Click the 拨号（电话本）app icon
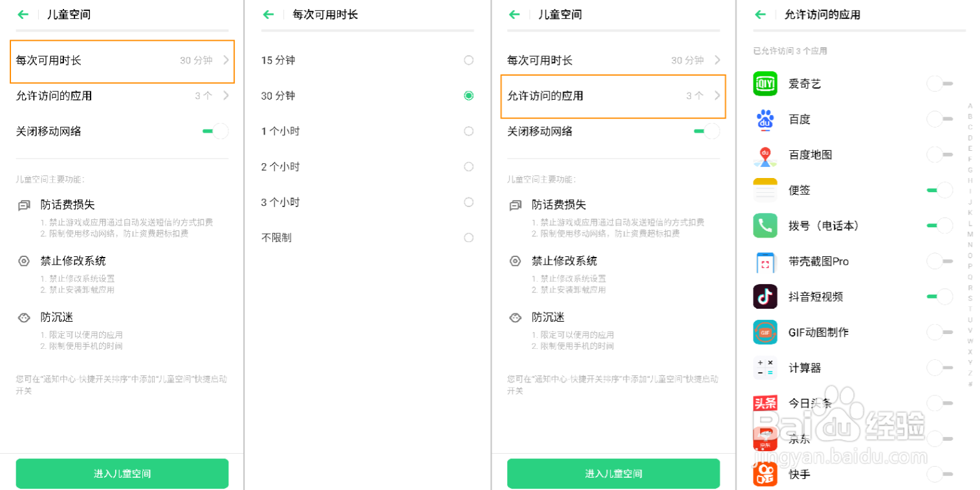The height and width of the screenshot is (490, 980). coord(766,225)
